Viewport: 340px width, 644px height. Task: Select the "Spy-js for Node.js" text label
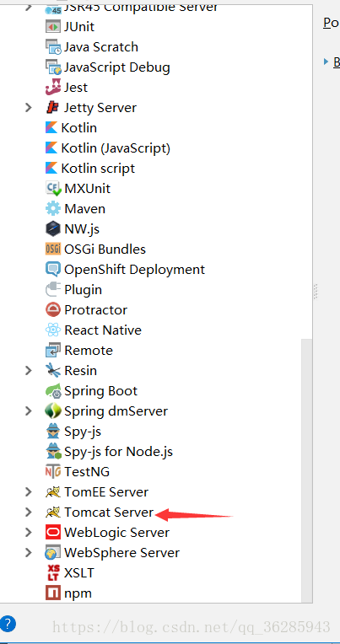click(118, 452)
